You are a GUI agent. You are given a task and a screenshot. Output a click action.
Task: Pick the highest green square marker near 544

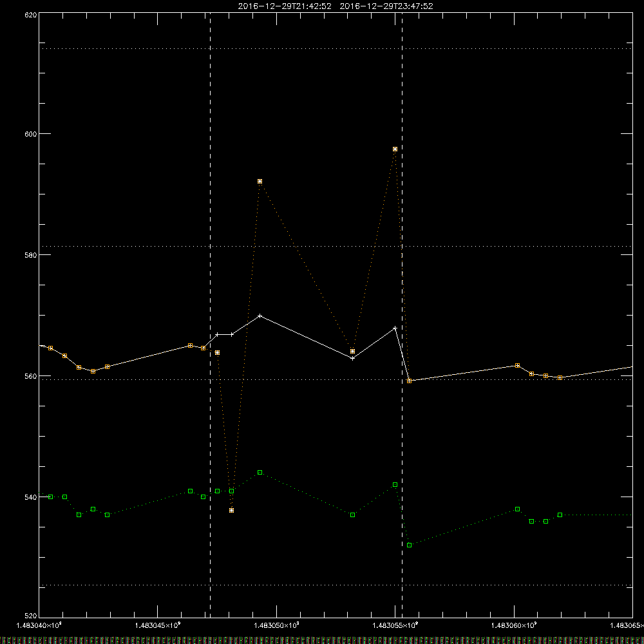pos(260,473)
